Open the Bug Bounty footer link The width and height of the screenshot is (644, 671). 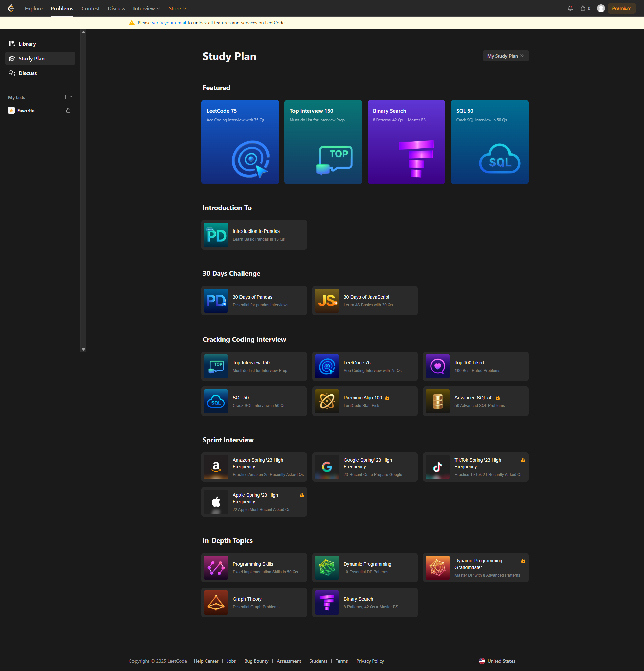point(256,661)
